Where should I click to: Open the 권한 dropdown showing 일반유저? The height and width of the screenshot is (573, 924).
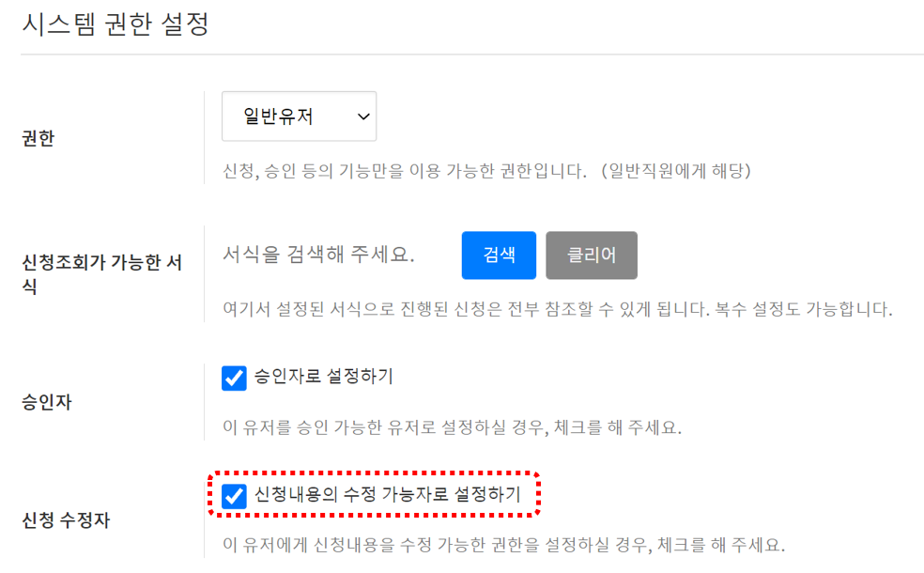tap(299, 116)
